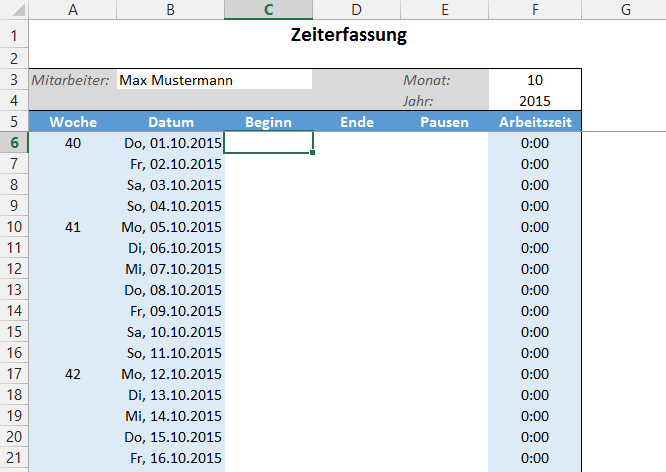This screenshot has width=666, height=472.
Task: Select column F header
Action: (x=535, y=10)
